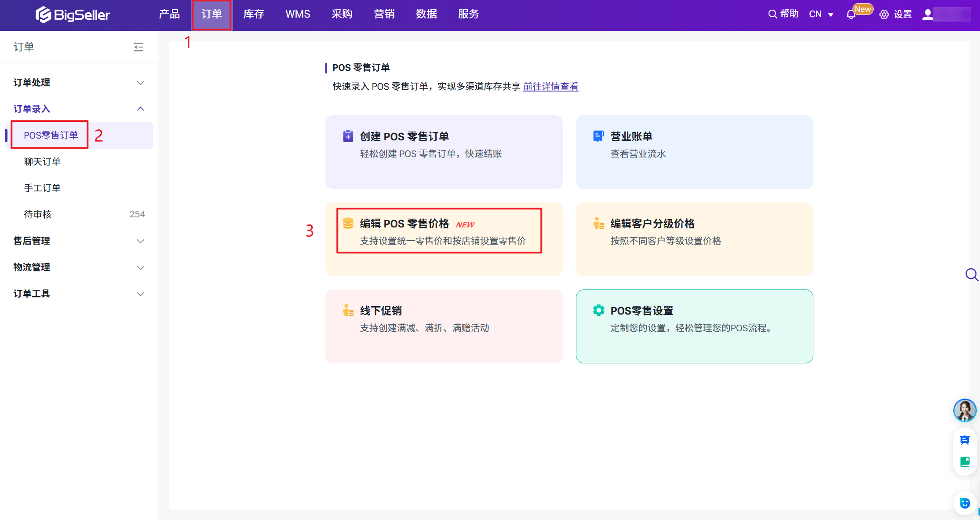Click the blue chat feedback icon
The width and height of the screenshot is (980, 520).
point(965,440)
